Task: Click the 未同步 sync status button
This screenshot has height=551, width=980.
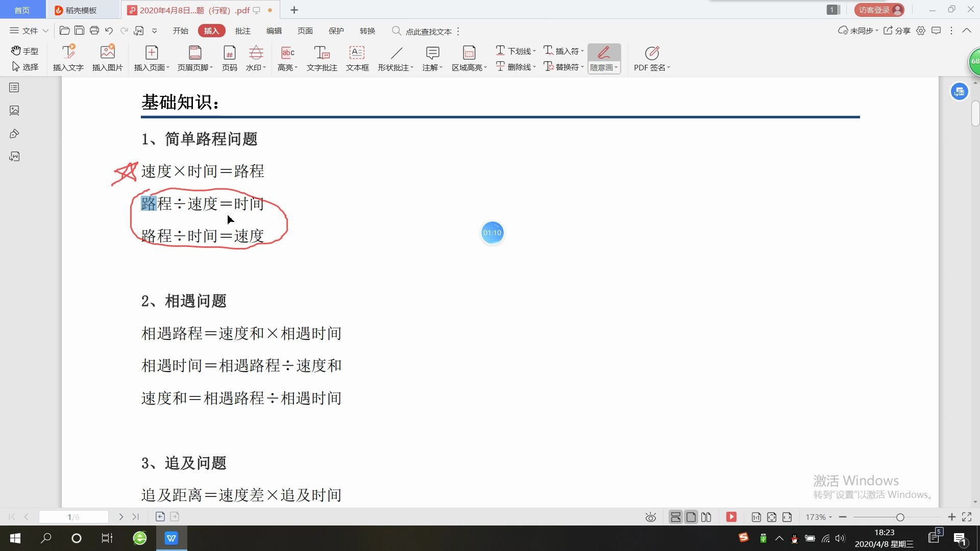Action: 858,31
